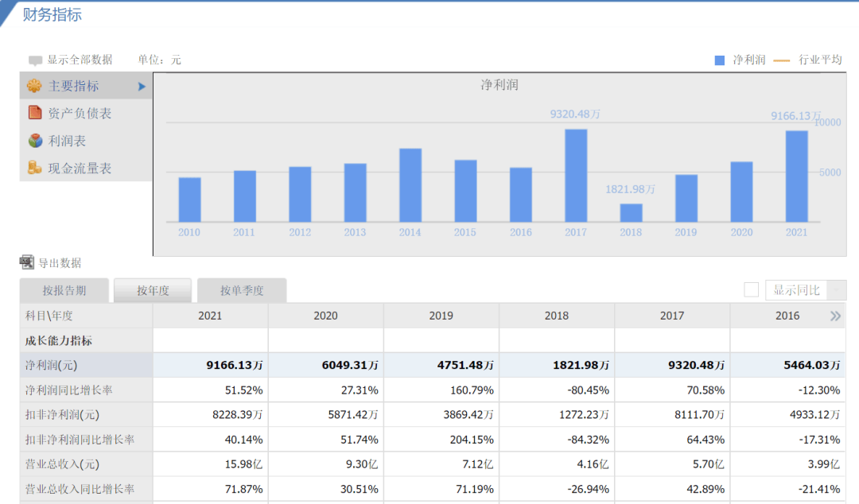Screen dimensions: 859x504
Task: Click the double chevron next to 2016
Action: [835, 316]
